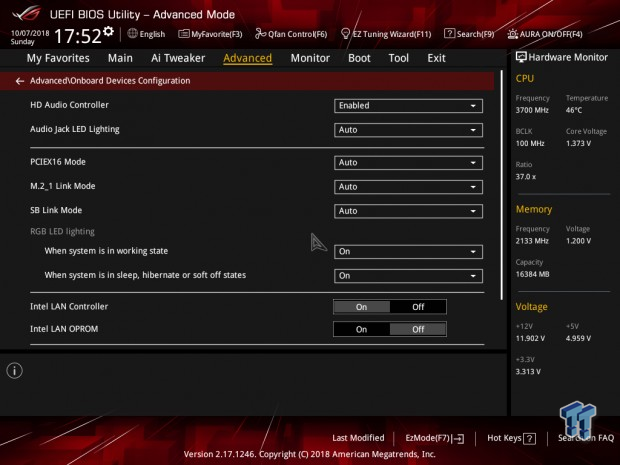
Task: Click the info circle icon in help area
Action: [x=15, y=370]
